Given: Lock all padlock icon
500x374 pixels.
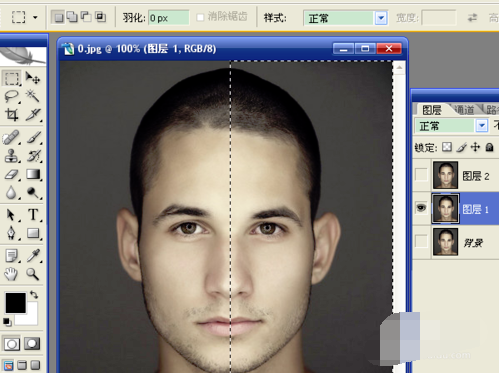Looking at the screenshot, I should 489,147.
